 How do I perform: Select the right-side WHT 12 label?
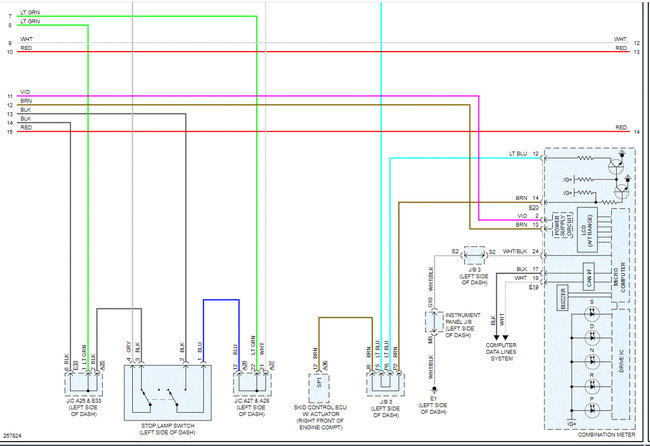click(x=626, y=40)
